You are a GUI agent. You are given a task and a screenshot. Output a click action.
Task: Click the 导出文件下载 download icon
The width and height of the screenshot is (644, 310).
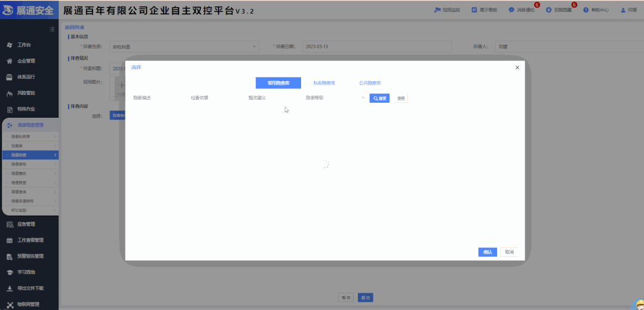pos(10,288)
